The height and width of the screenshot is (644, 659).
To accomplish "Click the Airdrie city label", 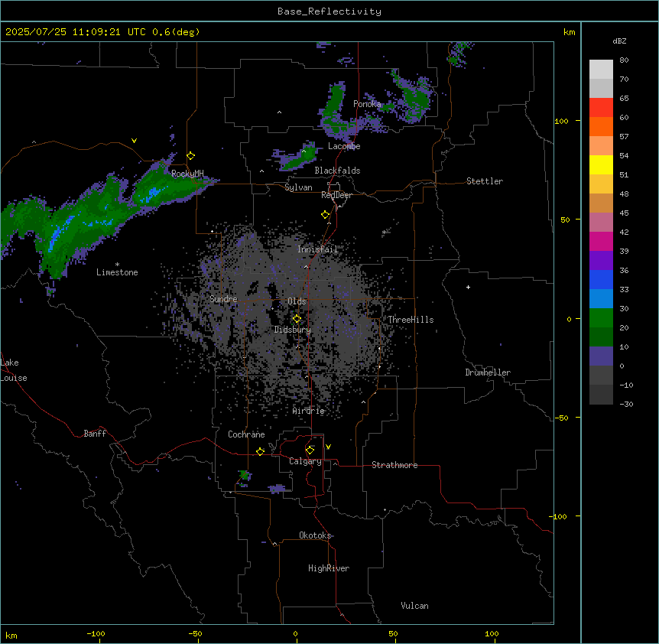I will pyautogui.click(x=309, y=411).
